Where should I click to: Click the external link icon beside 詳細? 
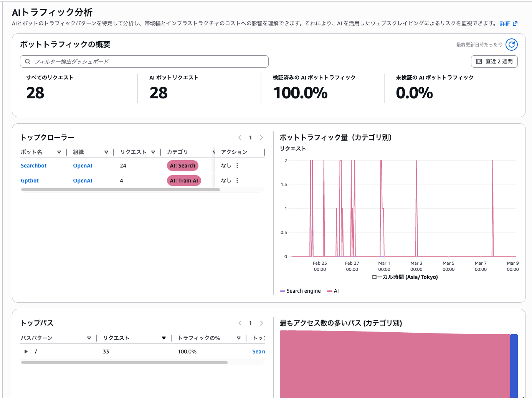pyautogui.click(x=515, y=23)
